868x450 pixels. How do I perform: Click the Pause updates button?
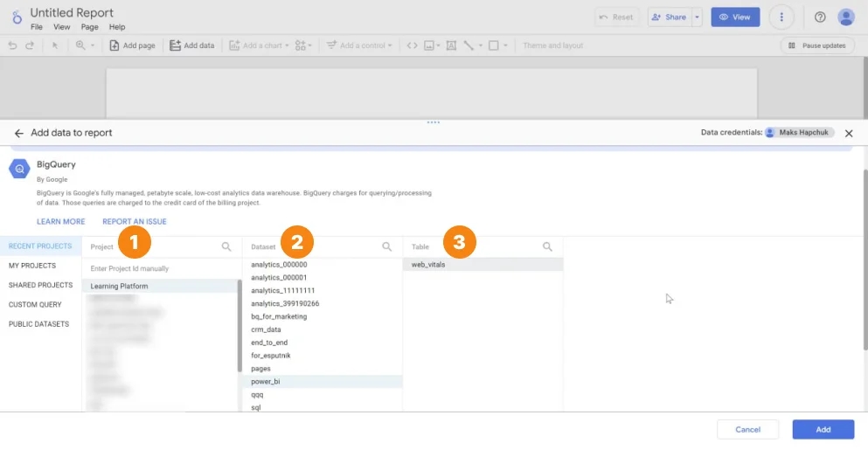pyautogui.click(x=817, y=45)
